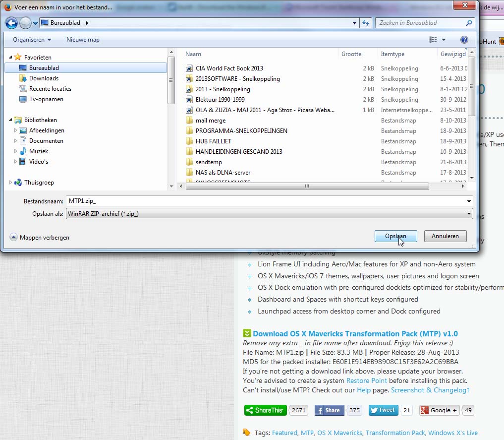Open the Help link on webpage

tap(364, 390)
